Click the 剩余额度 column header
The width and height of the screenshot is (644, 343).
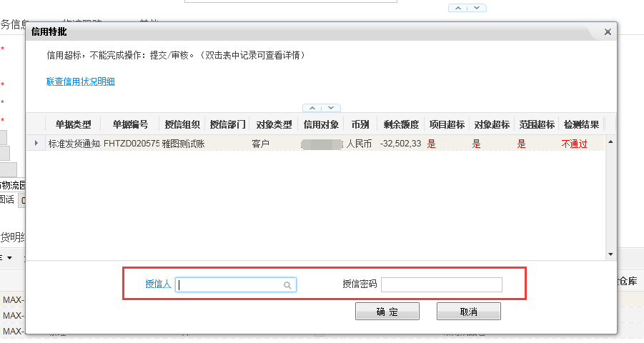point(401,124)
